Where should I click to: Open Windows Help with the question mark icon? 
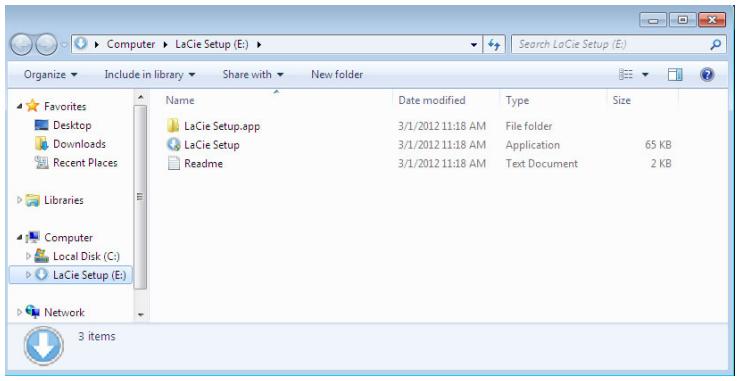(706, 74)
